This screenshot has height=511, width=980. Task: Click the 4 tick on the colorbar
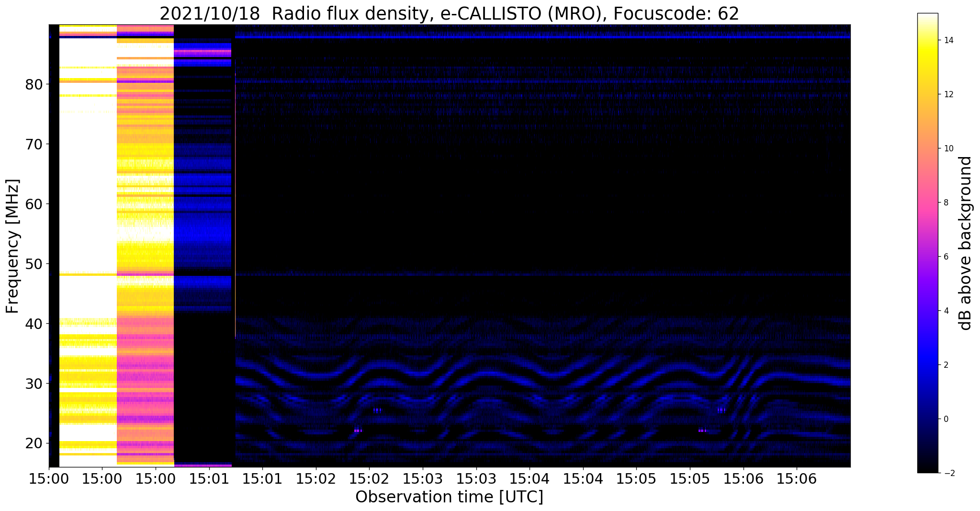point(946,311)
